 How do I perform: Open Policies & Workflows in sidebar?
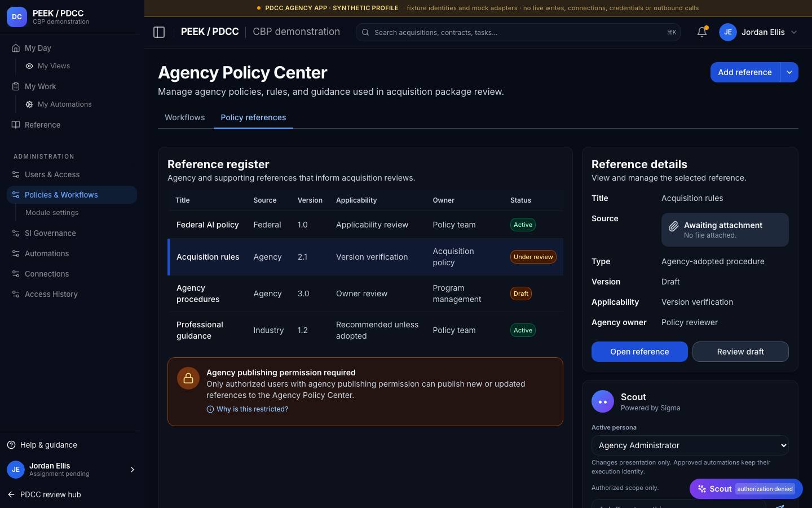tap(72, 195)
